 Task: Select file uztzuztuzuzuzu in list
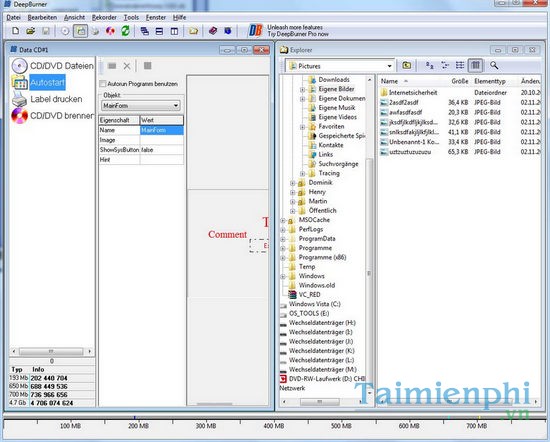point(405,152)
